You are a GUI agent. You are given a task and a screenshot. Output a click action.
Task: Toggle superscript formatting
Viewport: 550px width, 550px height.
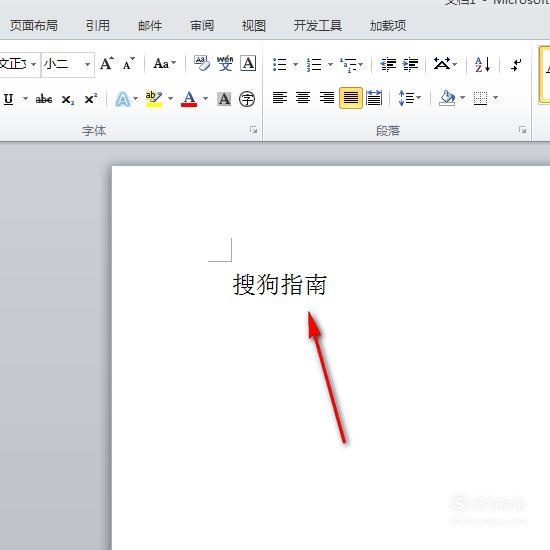pyautogui.click(x=91, y=99)
